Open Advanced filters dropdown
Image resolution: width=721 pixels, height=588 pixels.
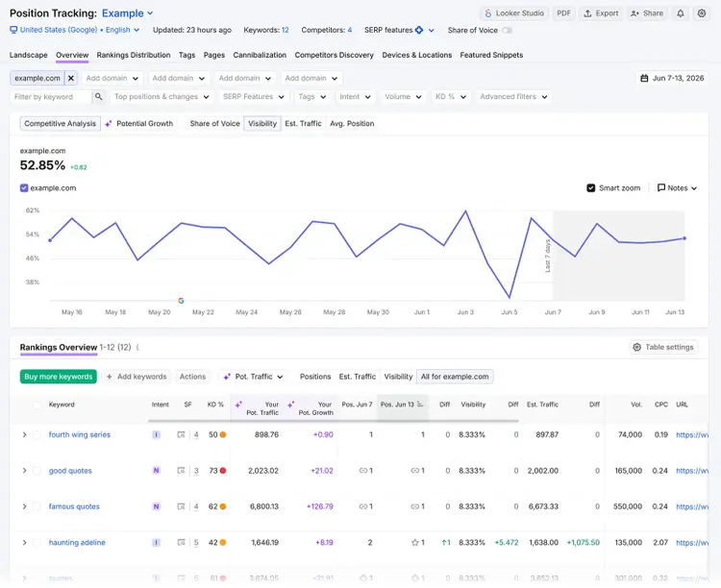click(x=513, y=96)
